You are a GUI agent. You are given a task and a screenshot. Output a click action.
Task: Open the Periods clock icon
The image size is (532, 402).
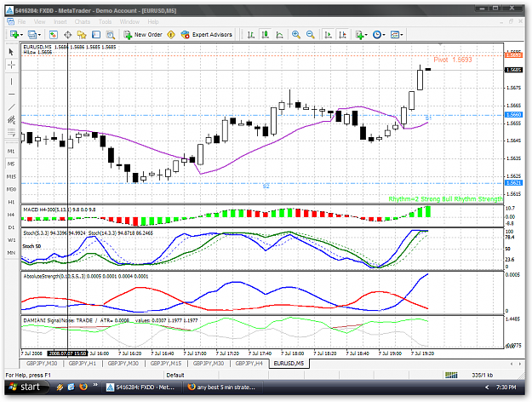point(376,35)
